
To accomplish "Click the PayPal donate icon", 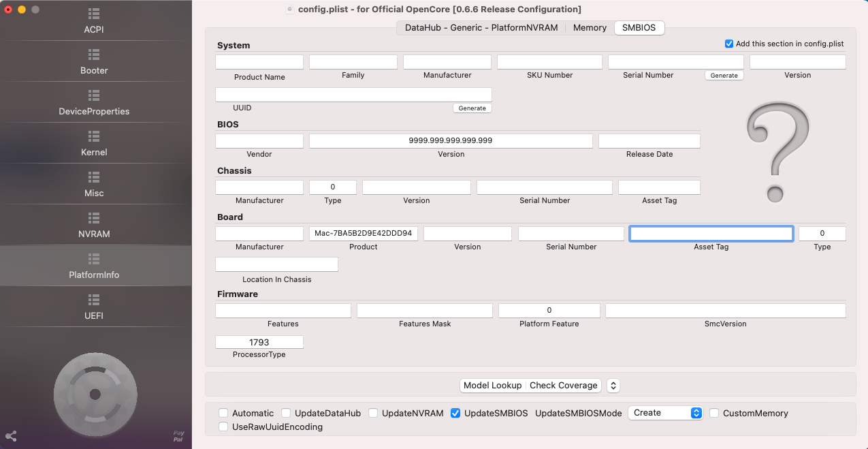I will coord(178,436).
